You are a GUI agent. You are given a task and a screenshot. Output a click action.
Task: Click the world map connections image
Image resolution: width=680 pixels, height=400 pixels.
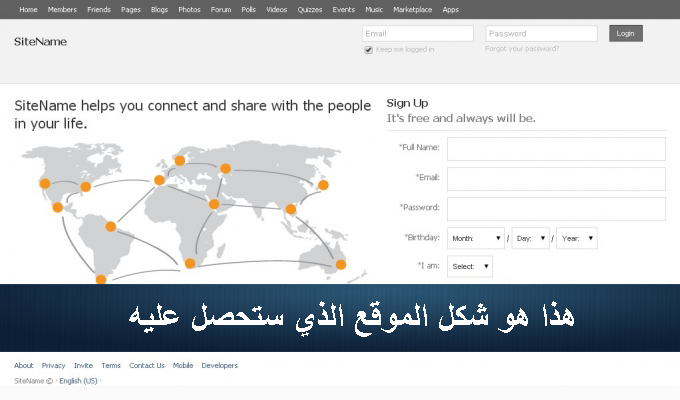coord(190,210)
